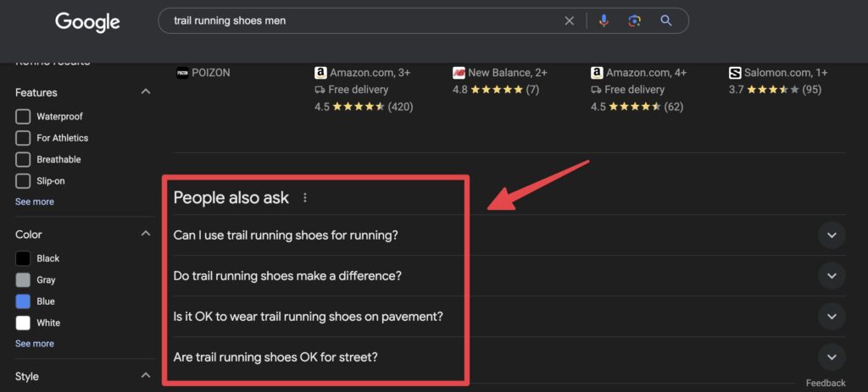Select the Gray color swatch
Viewport: 868px width, 392px height.
coord(23,279)
